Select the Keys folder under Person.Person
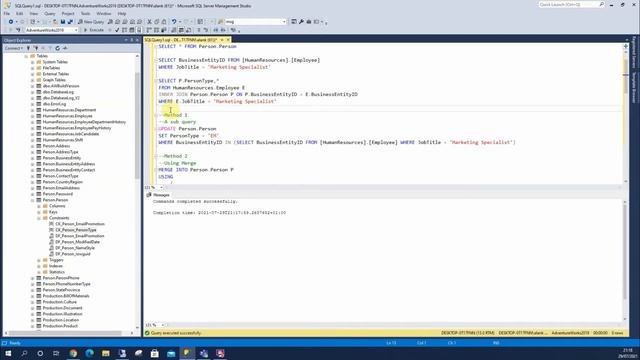This screenshot has width=640, height=360. pos(53,212)
